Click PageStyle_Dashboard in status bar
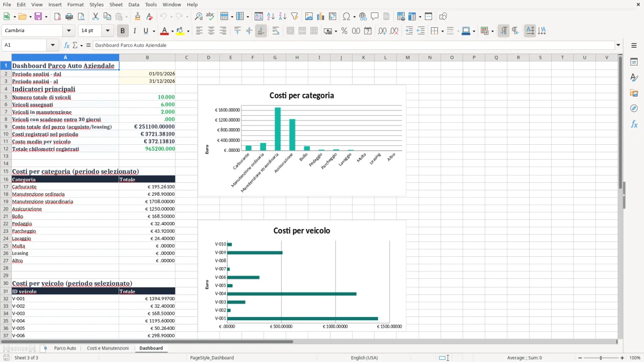The image size is (644, 362). (x=212, y=358)
